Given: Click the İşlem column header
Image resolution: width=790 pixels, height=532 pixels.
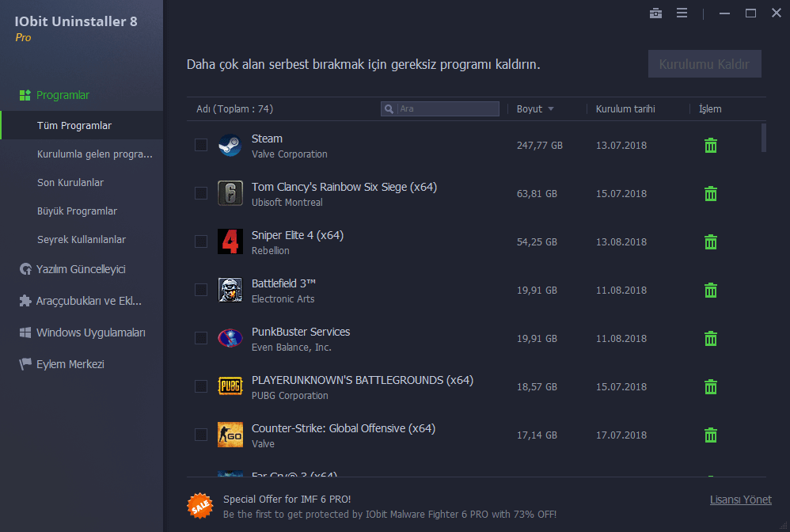Looking at the screenshot, I should [710, 108].
